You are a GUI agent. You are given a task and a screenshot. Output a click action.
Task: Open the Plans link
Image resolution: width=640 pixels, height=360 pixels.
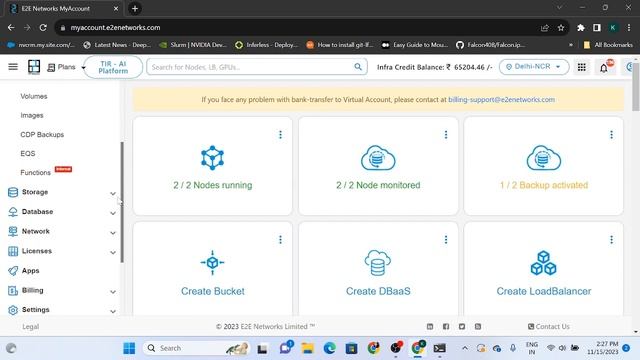[62, 67]
